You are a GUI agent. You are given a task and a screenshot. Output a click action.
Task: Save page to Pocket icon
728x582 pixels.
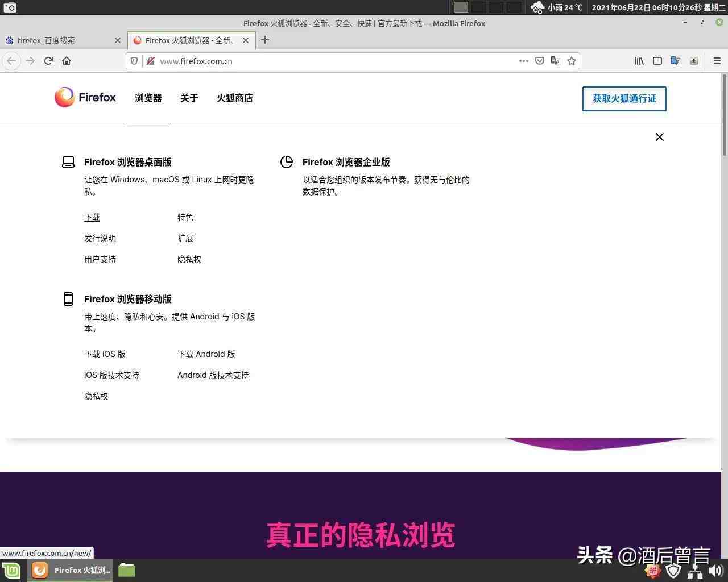point(540,61)
